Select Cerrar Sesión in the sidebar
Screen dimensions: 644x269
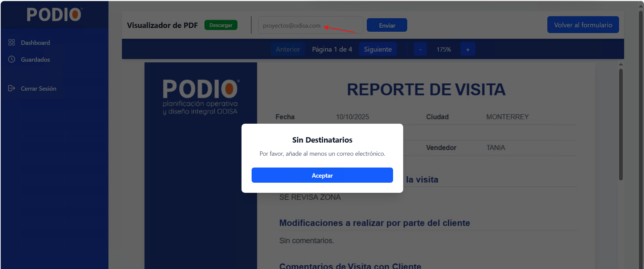(38, 89)
